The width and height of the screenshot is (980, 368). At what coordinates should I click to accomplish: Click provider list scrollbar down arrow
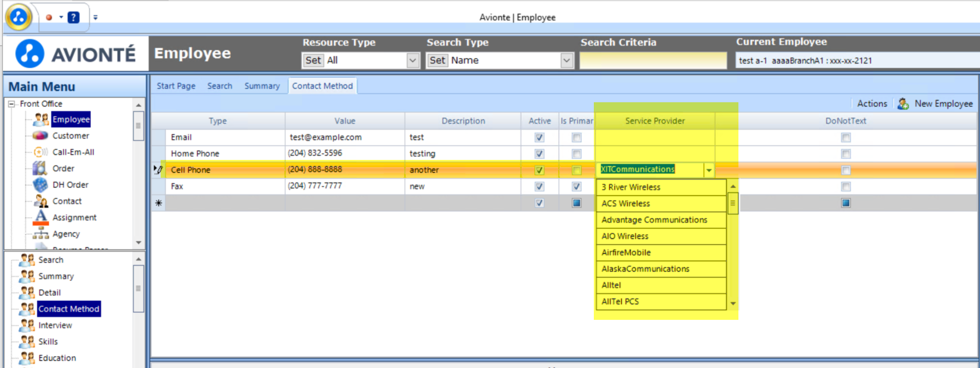coord(733,303)
